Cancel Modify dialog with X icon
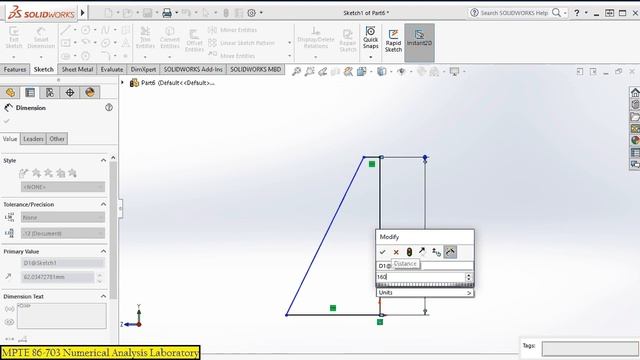This screenshot has width=640, height=360. (396, 252)
